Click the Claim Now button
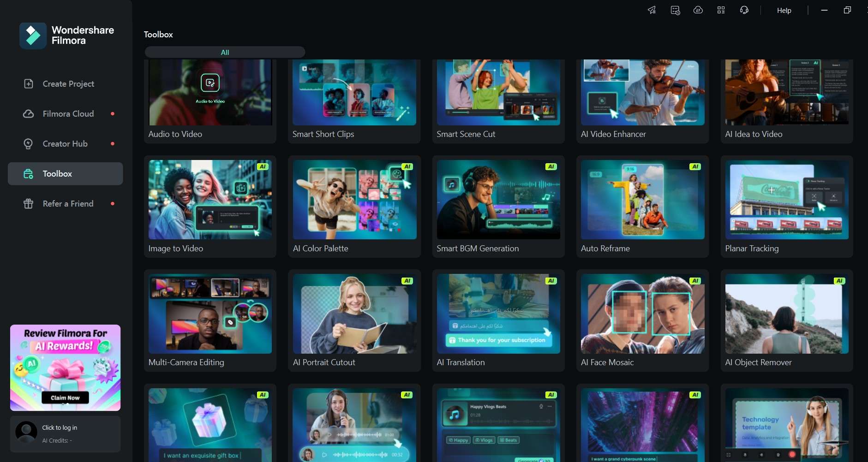The image size is (868, 462). pyautogui.click(x=65, y=397)
